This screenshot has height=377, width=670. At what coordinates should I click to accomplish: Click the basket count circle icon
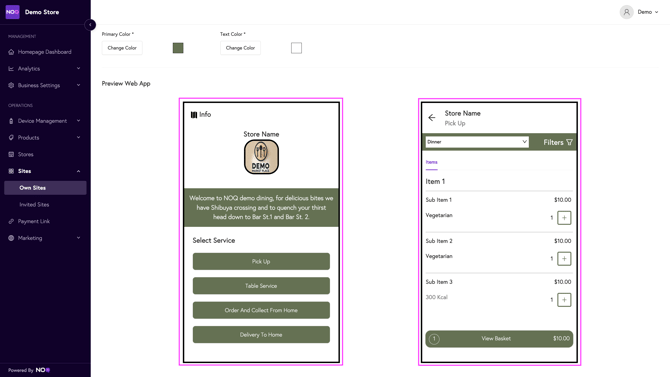click(x=434, y=339)
